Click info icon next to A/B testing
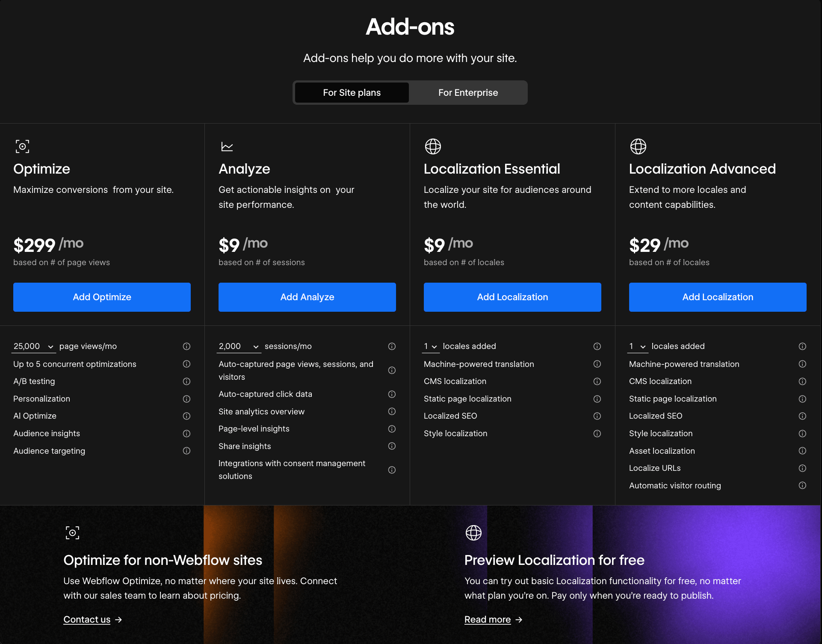 [x=186, y=381]
